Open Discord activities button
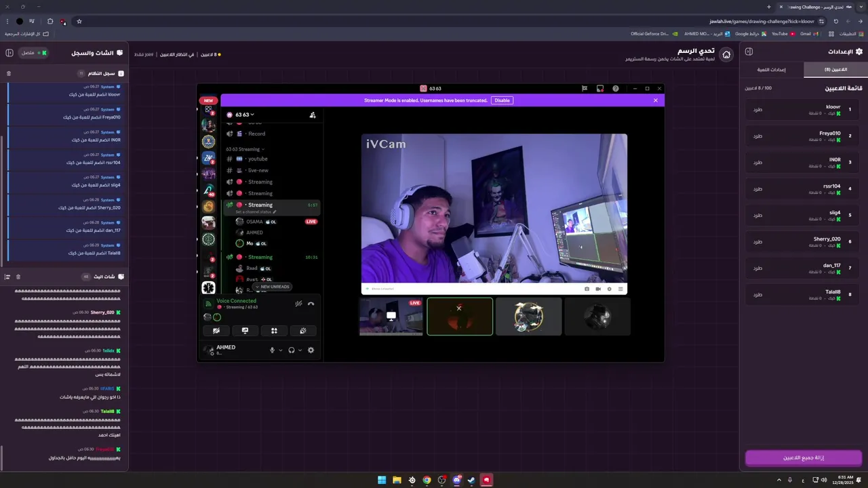 point(274,331)
